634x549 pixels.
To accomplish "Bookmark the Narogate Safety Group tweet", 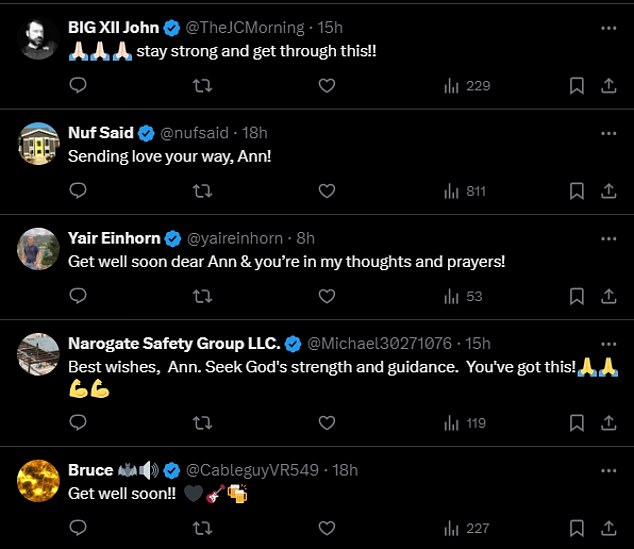I will point(577,423).
